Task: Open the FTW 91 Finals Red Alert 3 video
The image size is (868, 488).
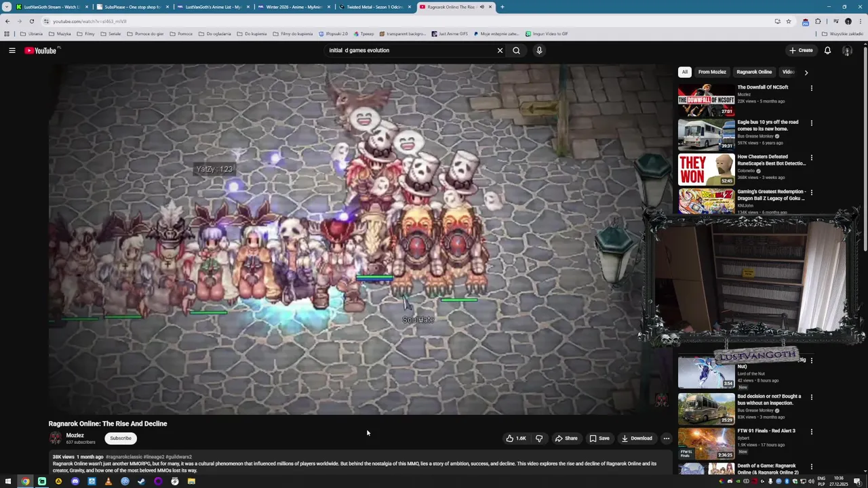Action: [706, 443]
